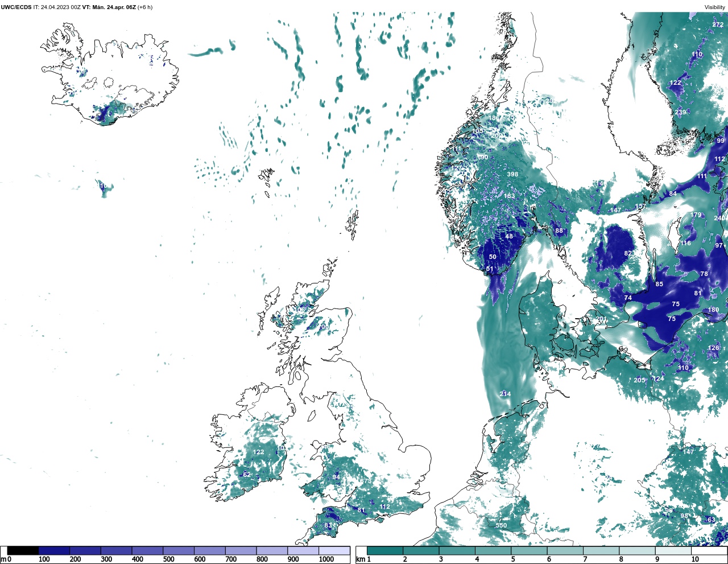Click the 157 value on the map
The image size is (728, 564).
pos(640,207)
